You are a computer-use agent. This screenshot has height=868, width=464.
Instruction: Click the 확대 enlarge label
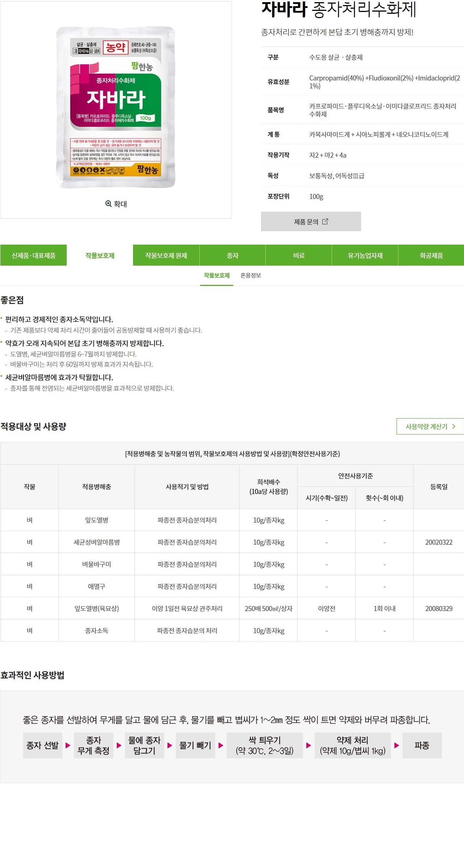(120, 204)
